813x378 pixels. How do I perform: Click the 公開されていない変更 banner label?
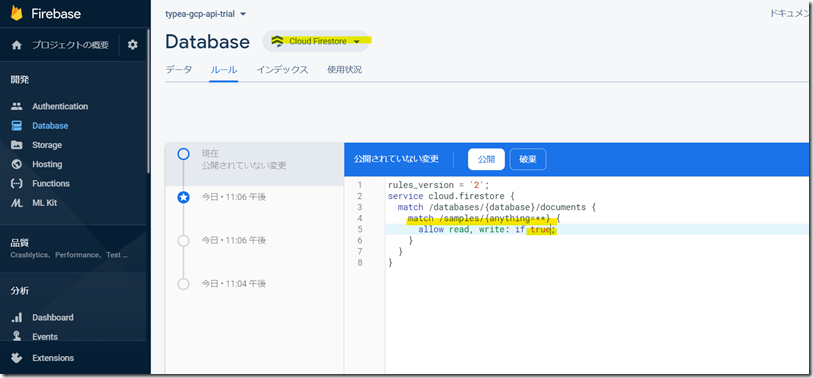coord(396,159)
